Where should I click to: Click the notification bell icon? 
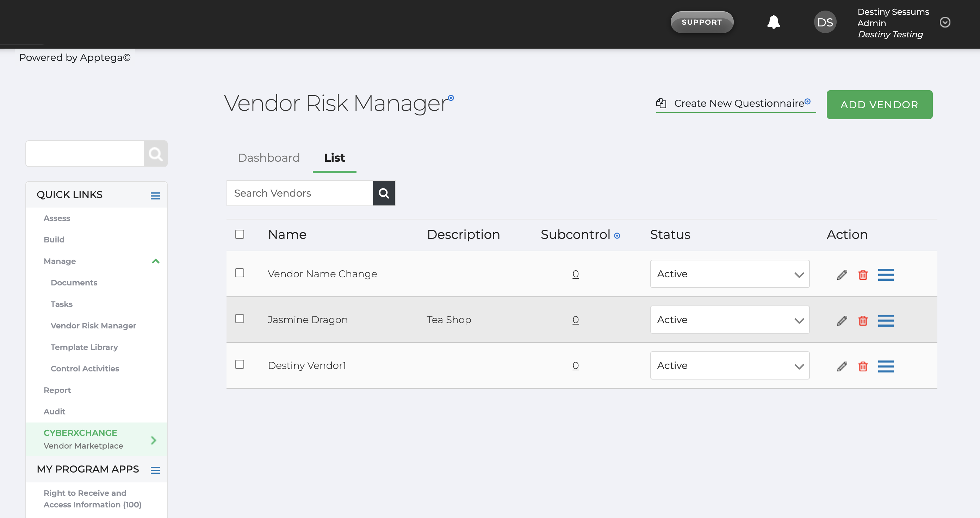773,22
